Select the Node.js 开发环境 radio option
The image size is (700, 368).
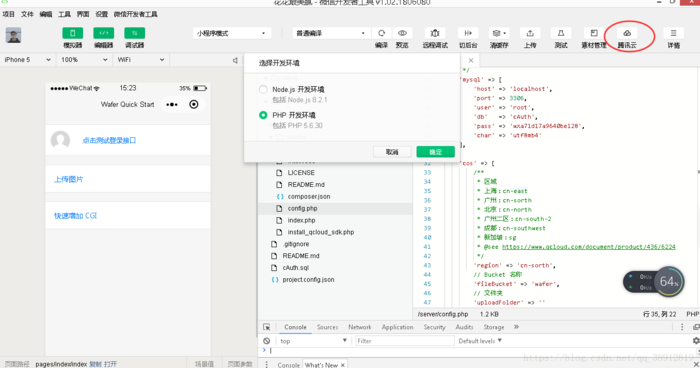tap(263, 89)
